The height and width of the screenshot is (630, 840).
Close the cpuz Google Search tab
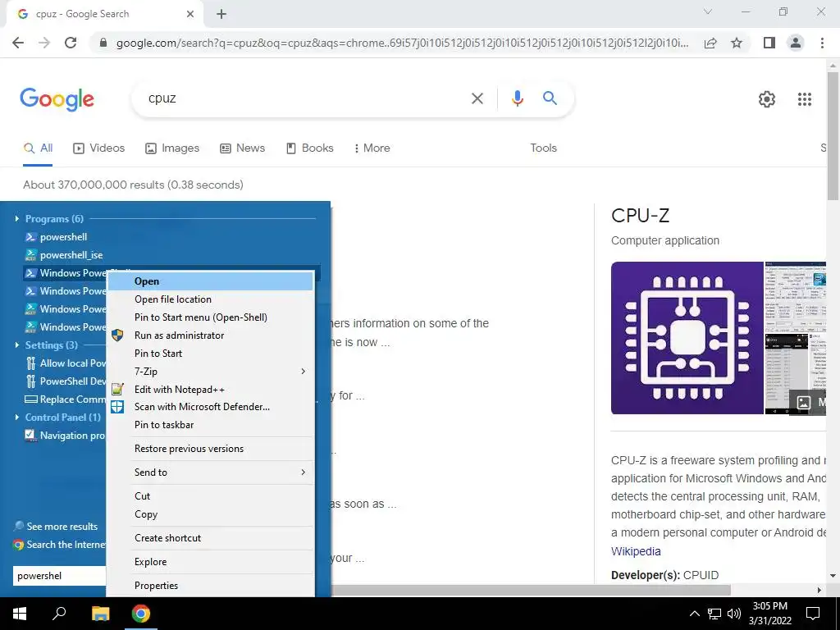point(190,14)
